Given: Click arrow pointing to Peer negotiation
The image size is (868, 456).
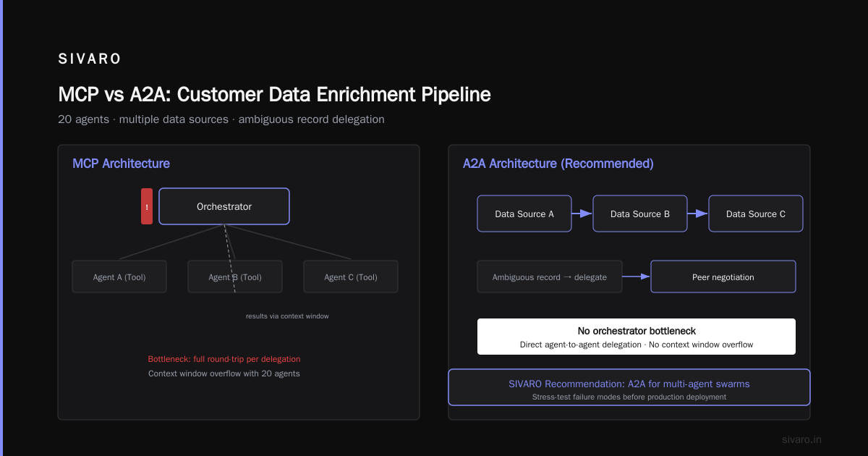Looking at the screenshot, I should pyautogui.click(x=637, y=276).
